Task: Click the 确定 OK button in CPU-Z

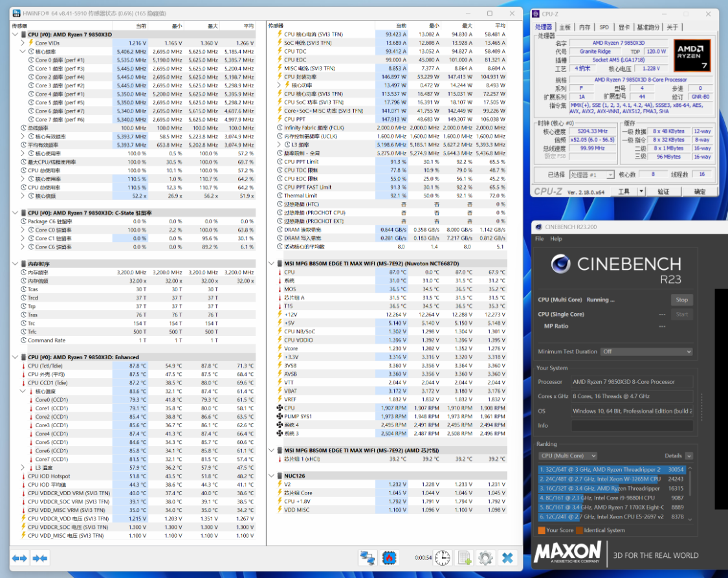Action: pyautogui.click(x=700, y=192)
